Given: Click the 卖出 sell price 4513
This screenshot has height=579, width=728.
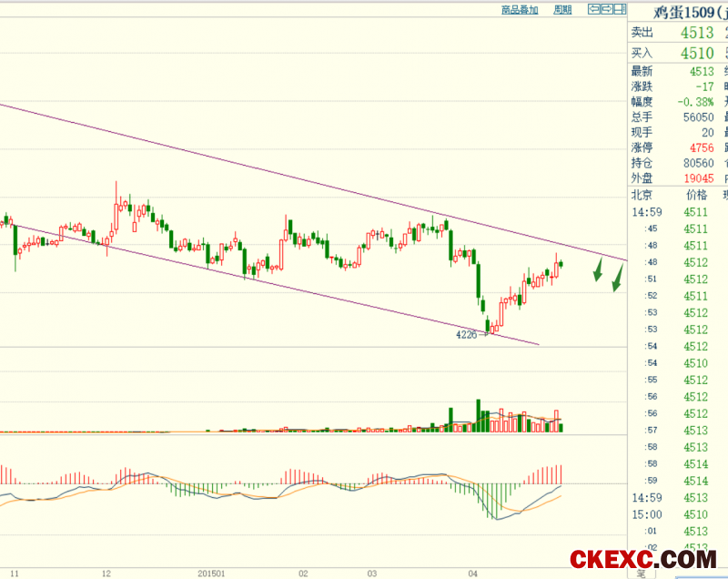Looking at the screenshot, I should point(697,33).
